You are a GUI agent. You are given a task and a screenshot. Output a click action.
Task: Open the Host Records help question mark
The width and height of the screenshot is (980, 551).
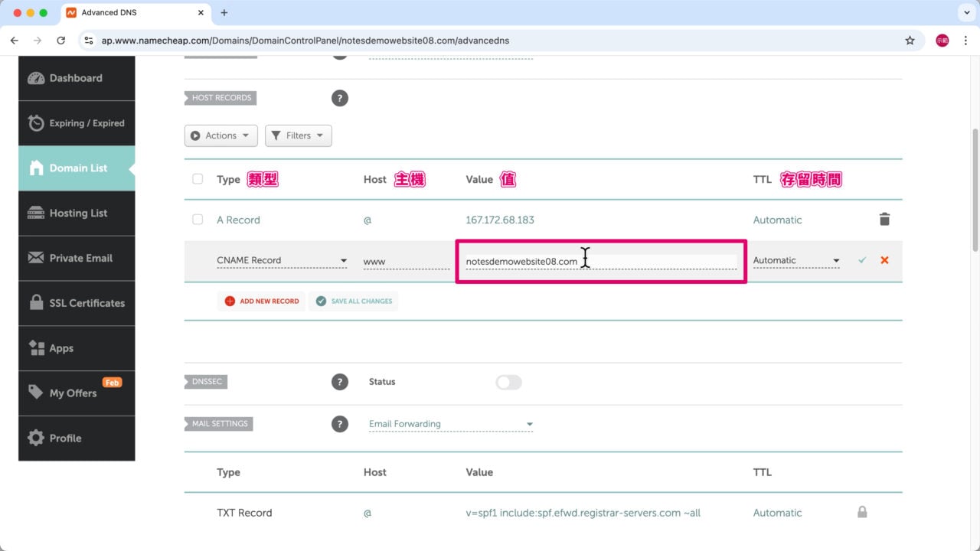(x=340, y=98)
